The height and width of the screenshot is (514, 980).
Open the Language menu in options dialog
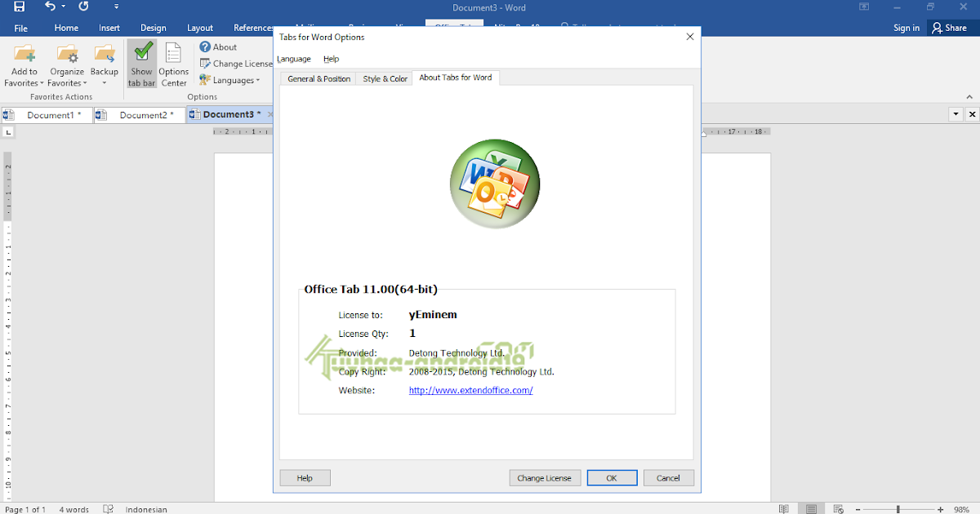(x=294, y=59)
